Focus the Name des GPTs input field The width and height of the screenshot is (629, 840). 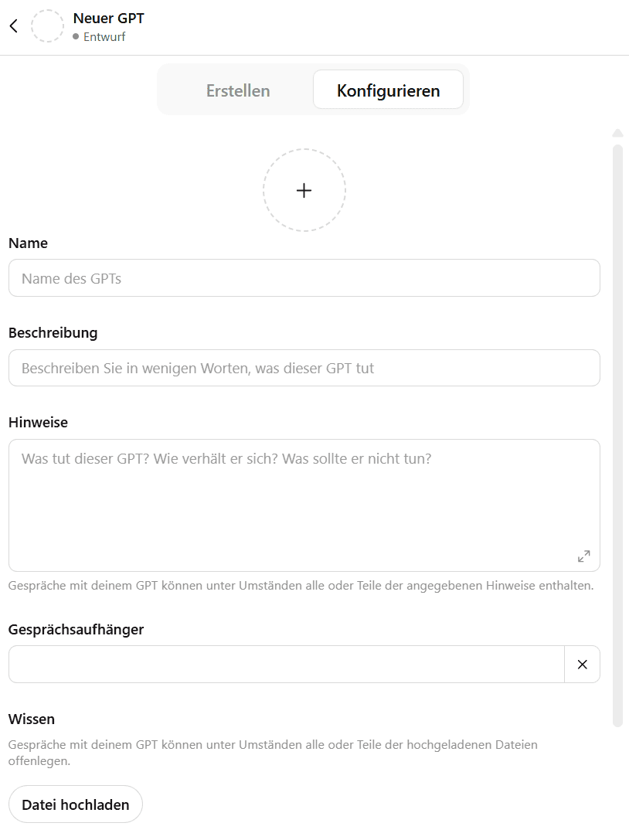(x=304, y=277)
